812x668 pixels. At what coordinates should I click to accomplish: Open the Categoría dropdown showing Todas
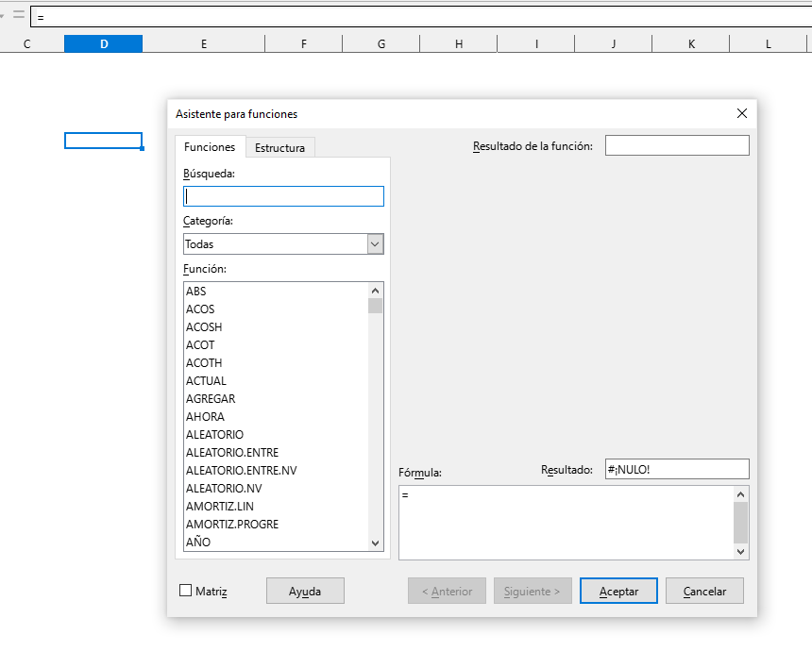point(376,243)
